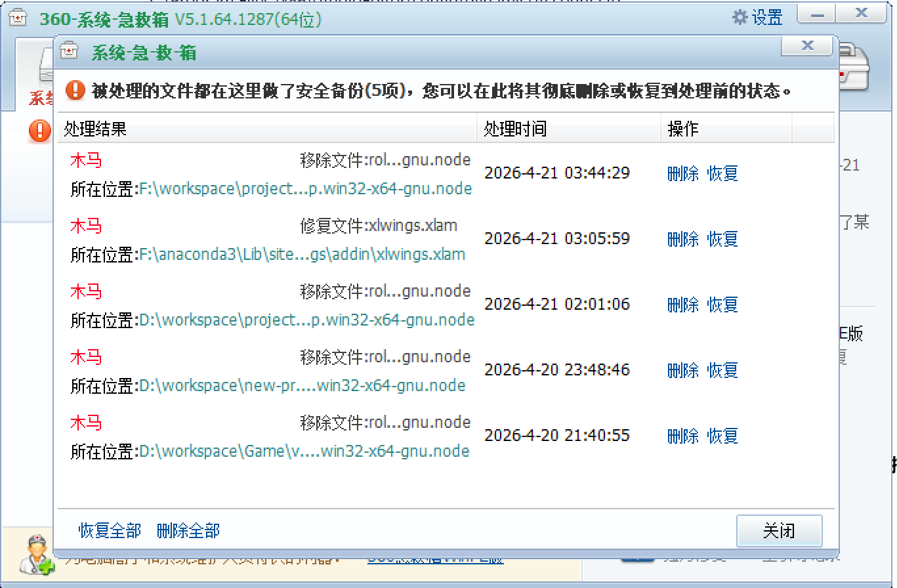The height and width of the screenshot is (588, 897).
Task: Click the first-aid kit icon in the dialog title bar
Action: [x=69, y=51]
